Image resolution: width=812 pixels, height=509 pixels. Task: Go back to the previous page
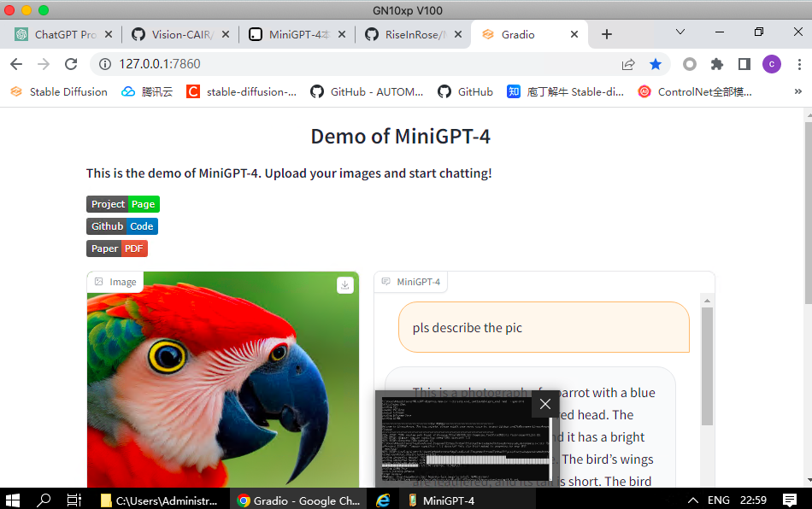coord(16,64)
